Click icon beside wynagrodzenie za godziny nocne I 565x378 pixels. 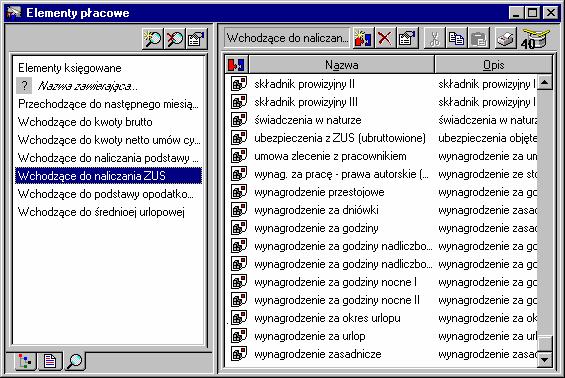239,282
